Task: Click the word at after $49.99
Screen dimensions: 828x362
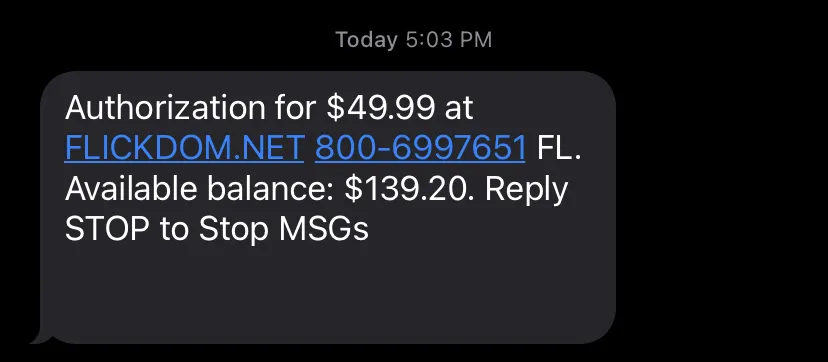Action: pos(459,109)
